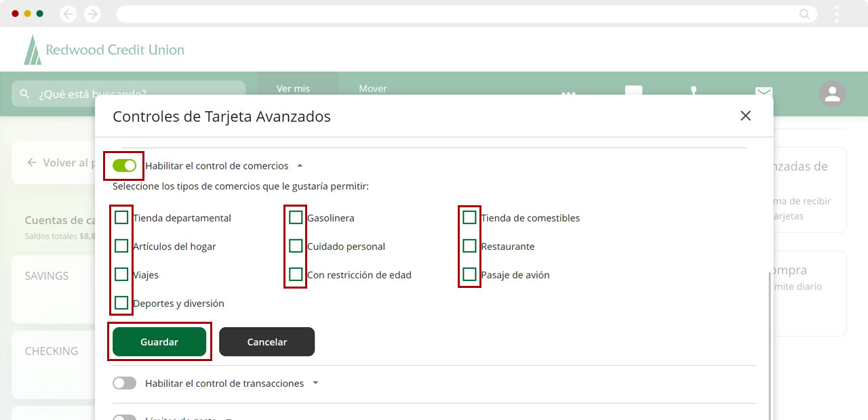Disable the control de comercios toggle
868x420 pixels.
click(124, 166)
